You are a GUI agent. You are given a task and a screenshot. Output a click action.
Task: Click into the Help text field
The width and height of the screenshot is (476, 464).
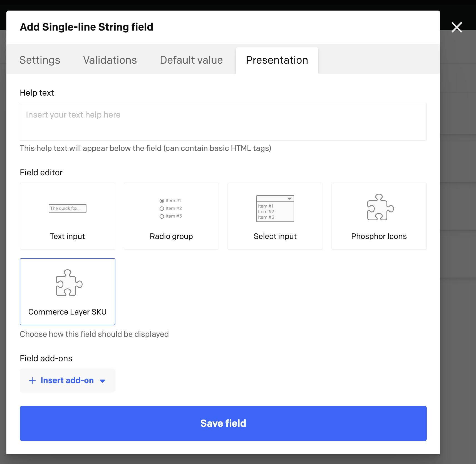point(223,122)
